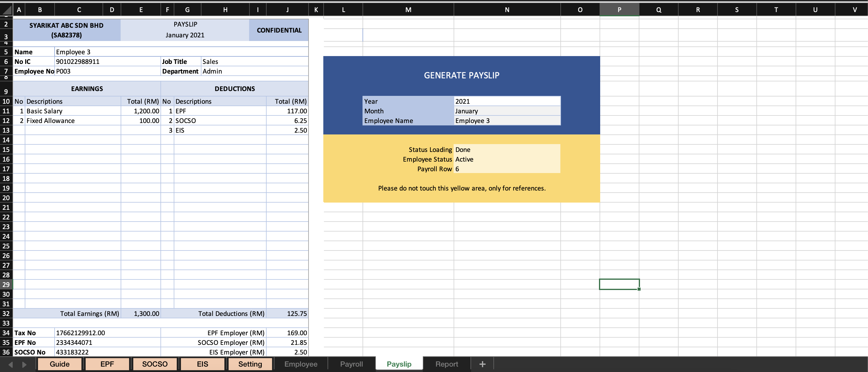Switch to the EIS sheet tab
The width and height of the screenshot is (868, 372).
tap(202, 364)
